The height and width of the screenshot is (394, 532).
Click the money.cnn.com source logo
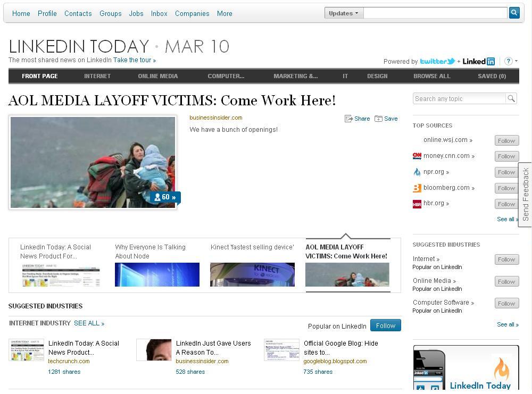click(x=417, y=156)
